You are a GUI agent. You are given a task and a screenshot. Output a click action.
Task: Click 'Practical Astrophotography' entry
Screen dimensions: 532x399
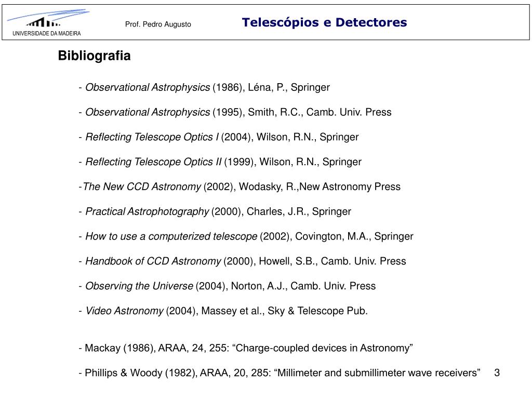[215, 211]
